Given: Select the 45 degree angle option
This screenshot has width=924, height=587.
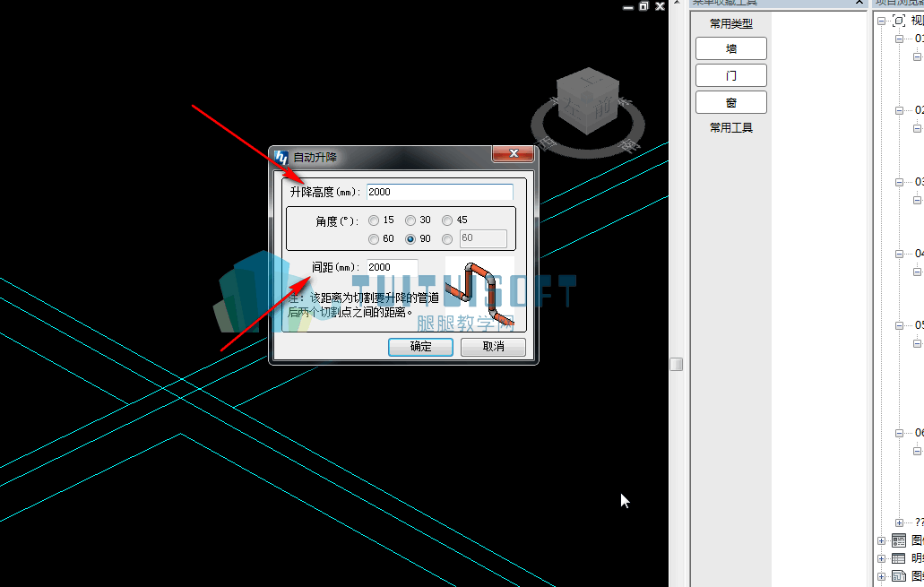Looking at the screenshot, I should point(447,220).
